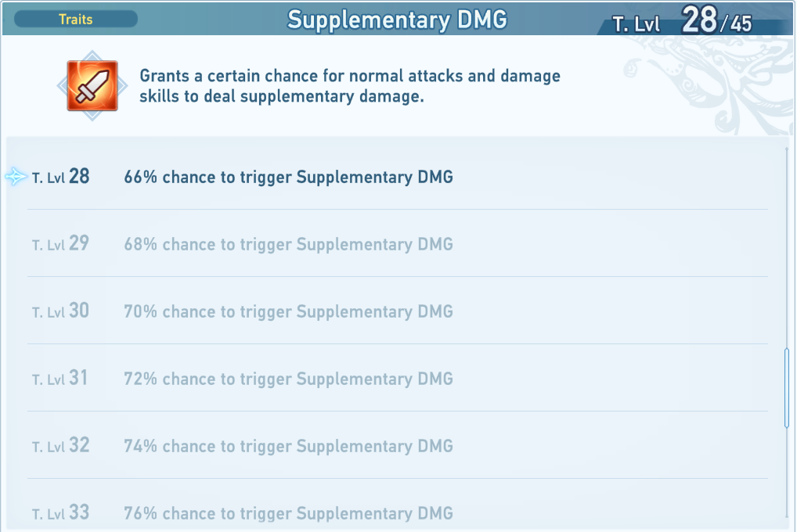Select the T. Lvl 28 label
This screenshot has width=797, height=532.
pos(61,177)
